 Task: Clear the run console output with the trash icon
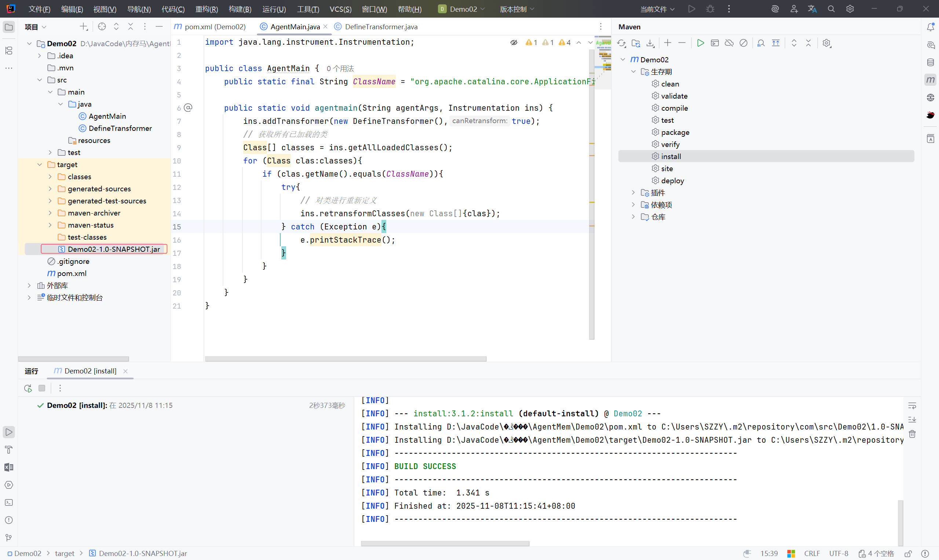click(x=912, y=434)
